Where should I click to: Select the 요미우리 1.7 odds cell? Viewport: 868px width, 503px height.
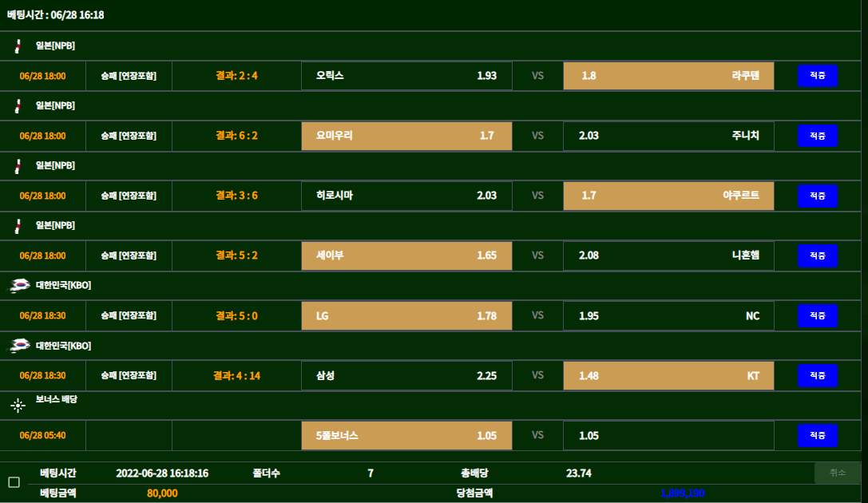[x=406, y=136]
